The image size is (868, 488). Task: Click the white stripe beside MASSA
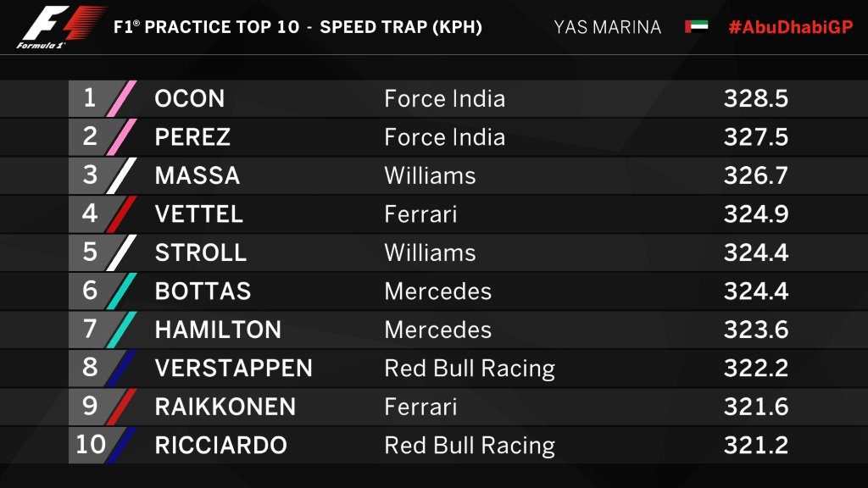tap(121, 175)
